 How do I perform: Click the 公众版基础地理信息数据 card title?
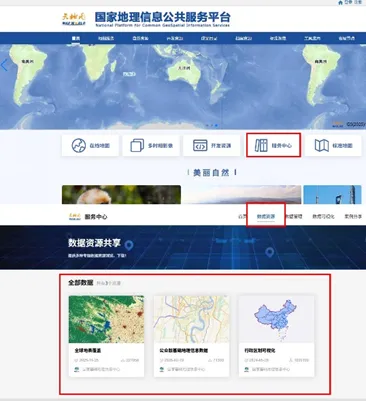(183, 351)
